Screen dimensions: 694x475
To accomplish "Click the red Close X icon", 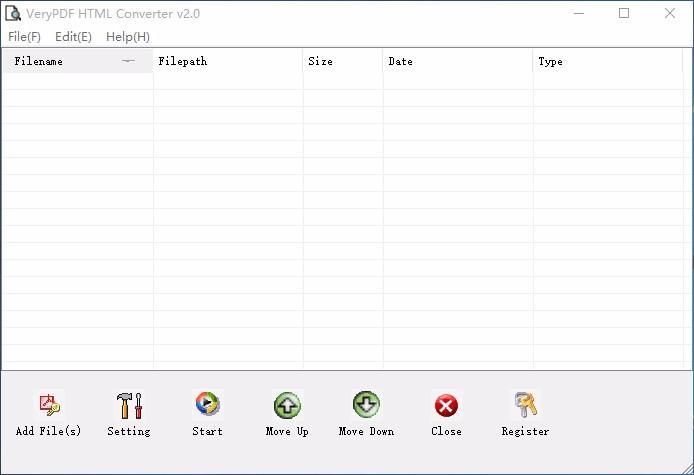I will [x=446, y=405].
